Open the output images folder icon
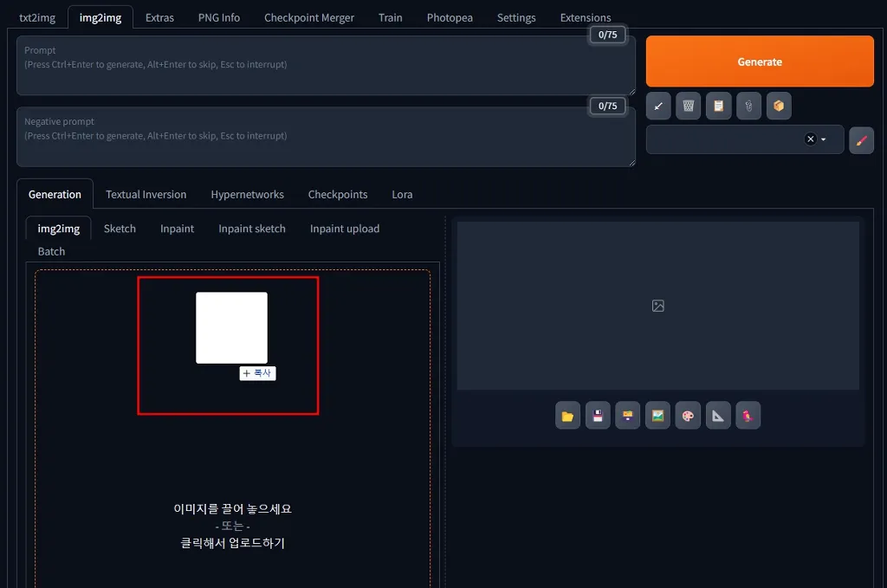 pyautogui.click(x=567, y=415)
